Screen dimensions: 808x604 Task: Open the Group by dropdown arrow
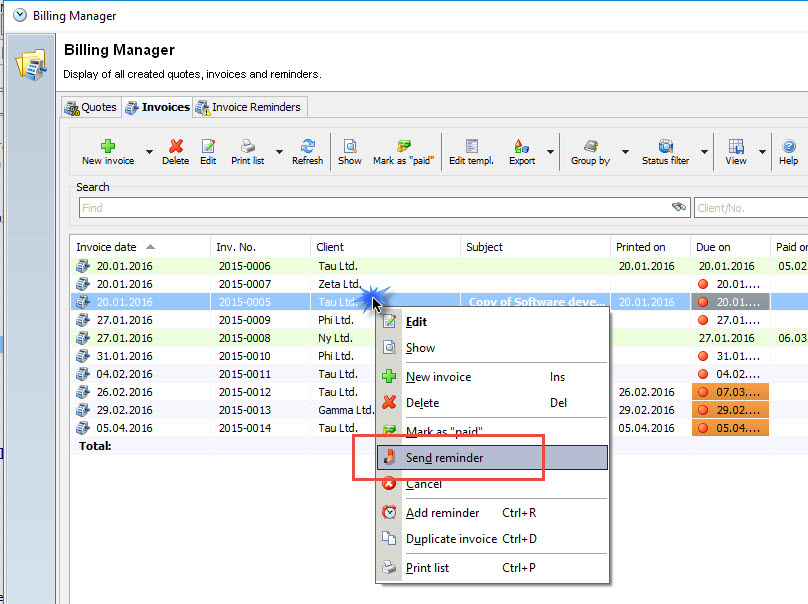tap(625, 153)
